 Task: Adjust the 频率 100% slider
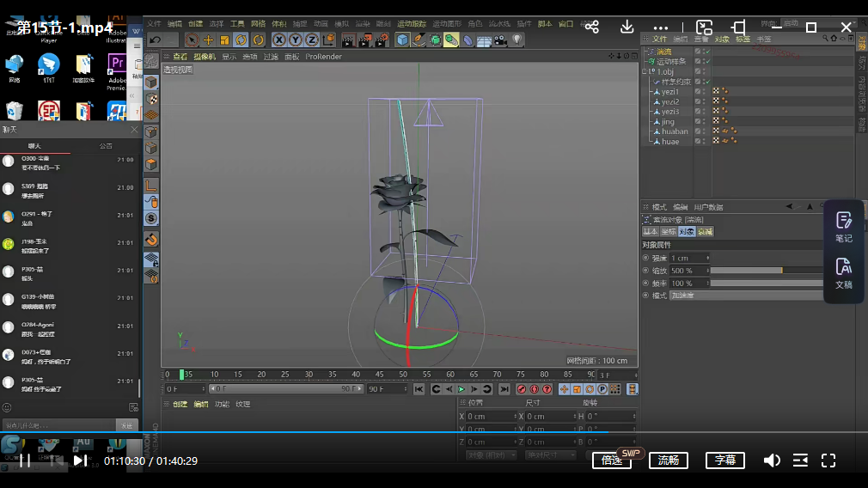coord(766,283)
